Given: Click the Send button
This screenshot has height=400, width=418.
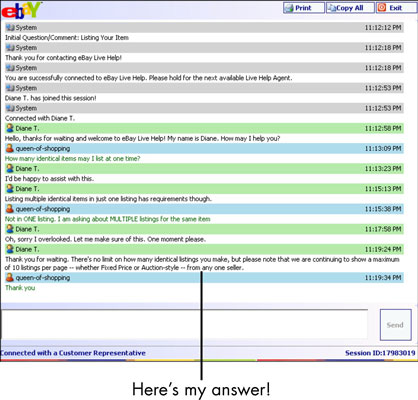Looking at the screenshot, I should coord(395,325).
